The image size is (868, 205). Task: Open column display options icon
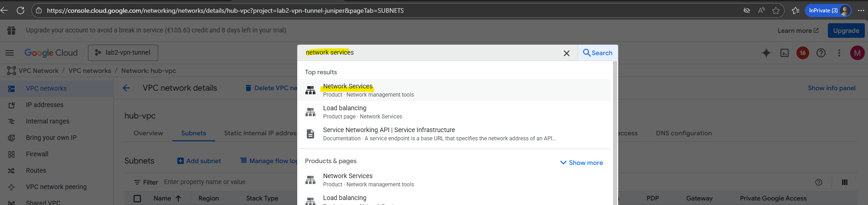pos(844,182)
